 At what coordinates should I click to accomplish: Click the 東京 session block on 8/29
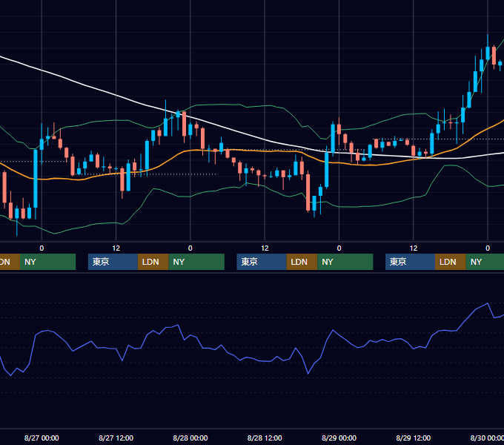[x=410, y=262]
